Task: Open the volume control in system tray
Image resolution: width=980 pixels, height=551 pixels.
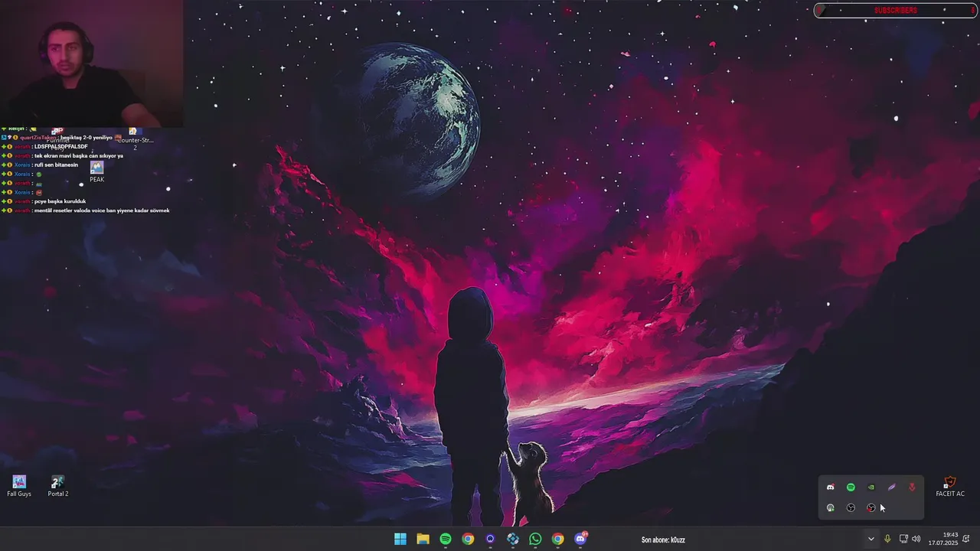Action: click(x=916, y=539)
